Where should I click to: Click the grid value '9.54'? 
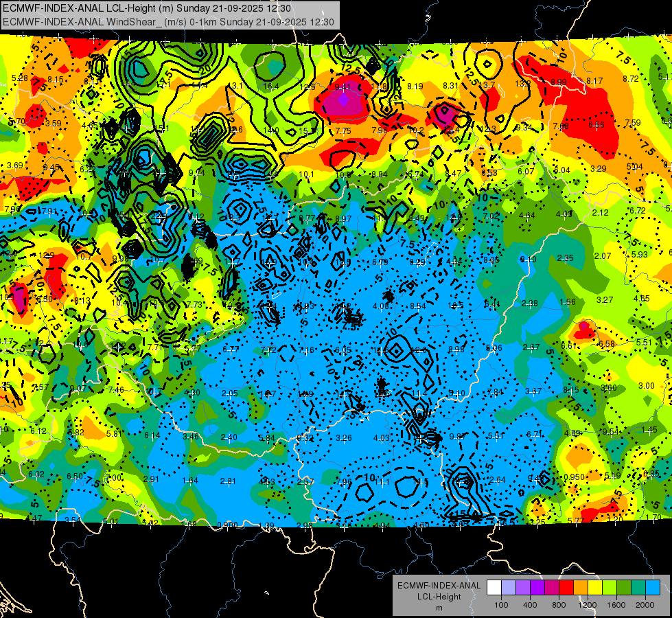click(x=611, y=431)
